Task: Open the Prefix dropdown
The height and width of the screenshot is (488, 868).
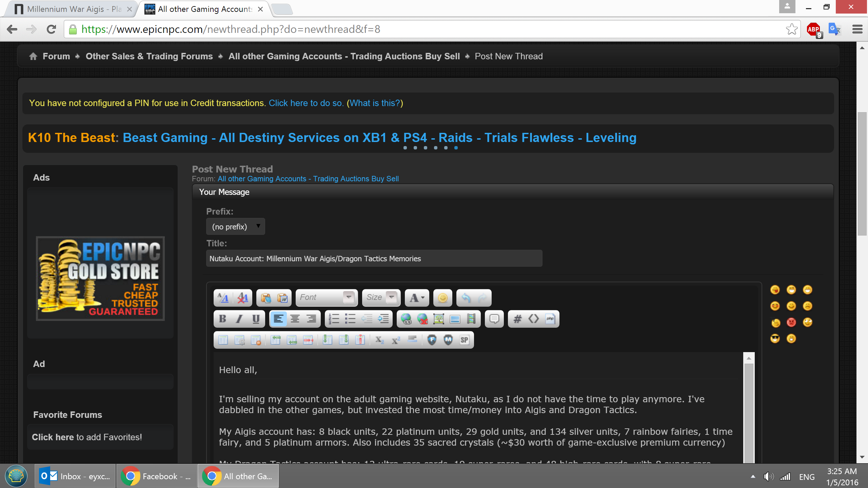Action: (236, 226)
